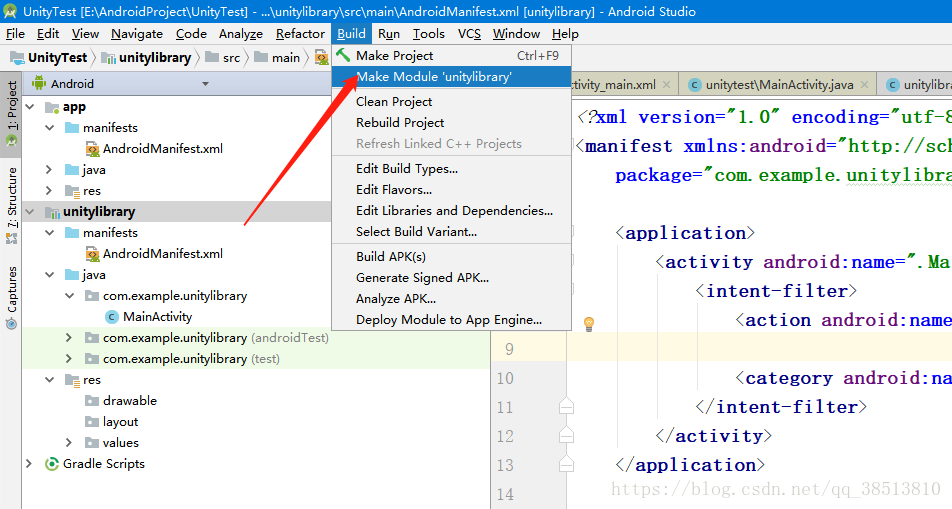This screenshot has width=952, height=509.
Task: Click the UnityTest breadcrumb folder icon
Action: pos(17,58)
